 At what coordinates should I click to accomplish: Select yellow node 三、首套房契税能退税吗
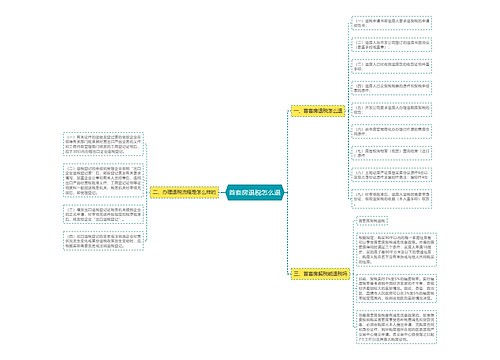(x=320, y=274)
